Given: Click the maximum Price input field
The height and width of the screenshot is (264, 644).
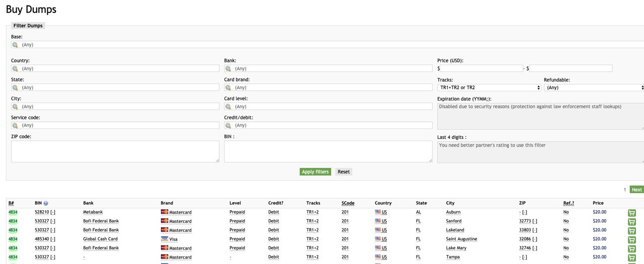Looking at the screenshot, I should [x=571, y=68].
